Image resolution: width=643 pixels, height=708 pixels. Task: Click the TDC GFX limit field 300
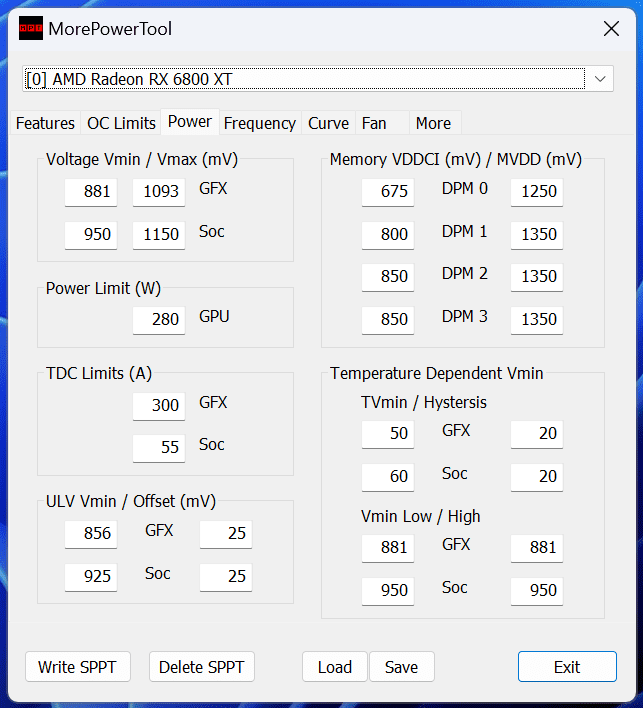(x=159, y=406)
